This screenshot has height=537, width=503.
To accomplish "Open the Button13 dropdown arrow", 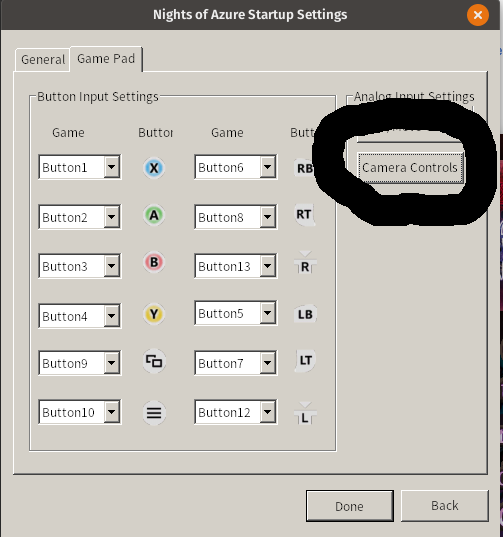I will pyautogui.click(x=268, y=266).
